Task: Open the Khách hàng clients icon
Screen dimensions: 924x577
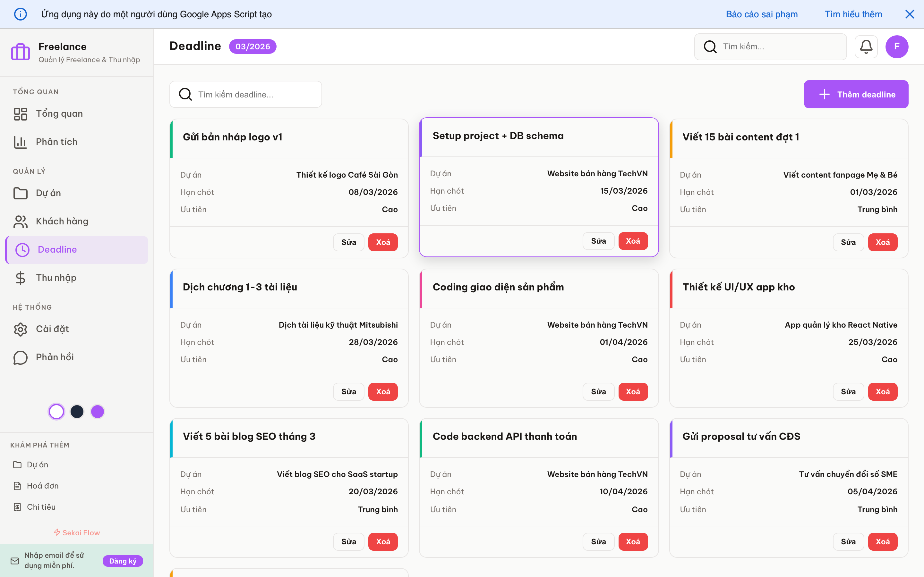Action: click(x=20, y=221)
